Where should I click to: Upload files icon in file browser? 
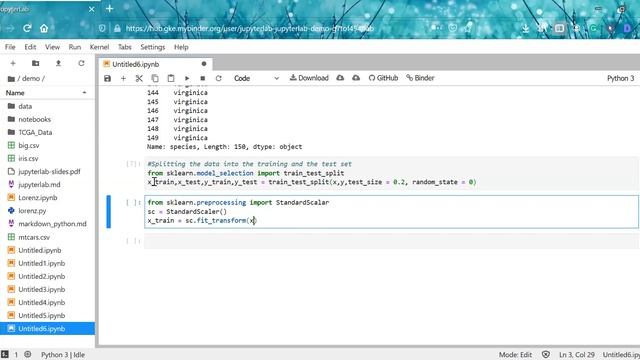(x=58, y=63)
